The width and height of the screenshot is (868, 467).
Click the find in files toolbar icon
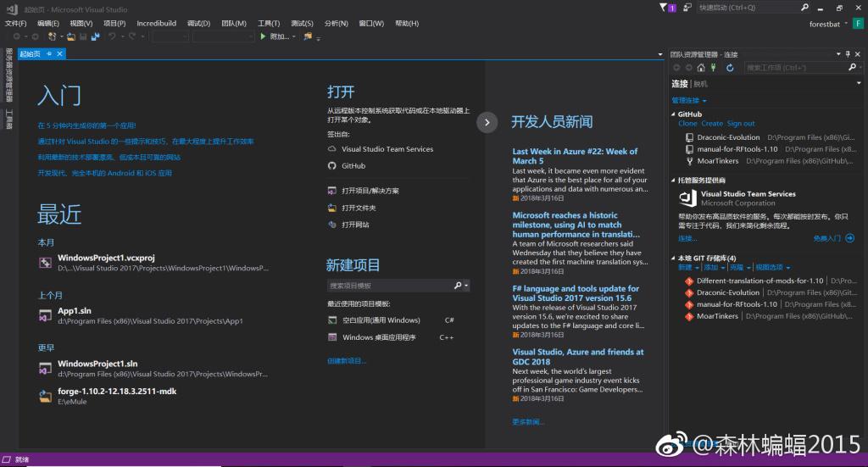[x=308, y=36]
